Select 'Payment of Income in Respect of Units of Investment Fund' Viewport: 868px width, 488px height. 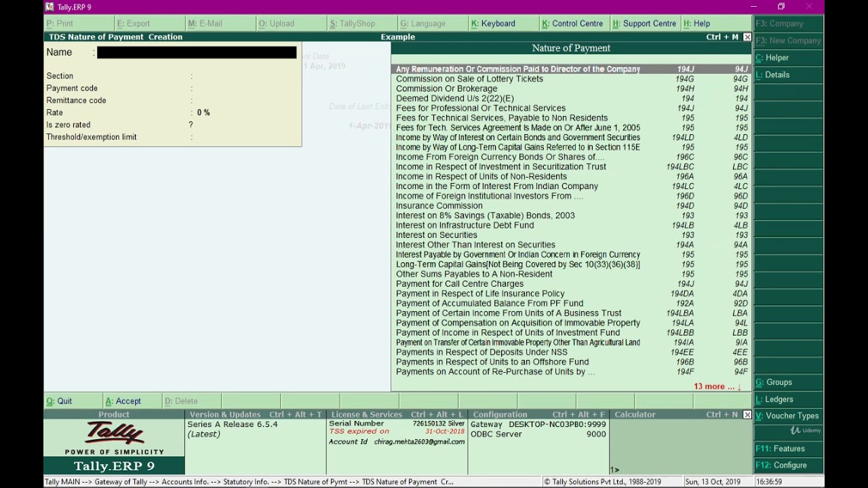[x=572, y=333]
